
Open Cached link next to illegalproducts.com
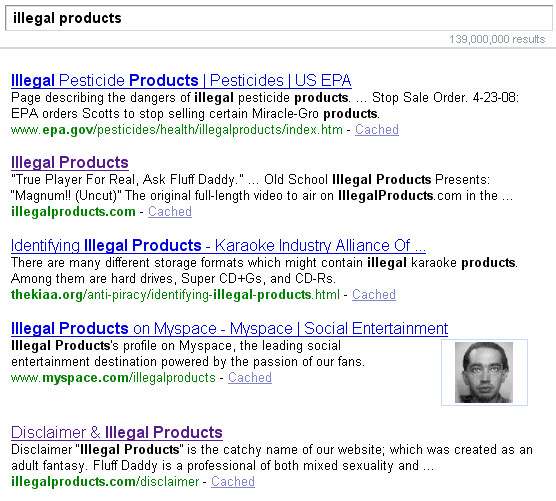coord(170,211)
